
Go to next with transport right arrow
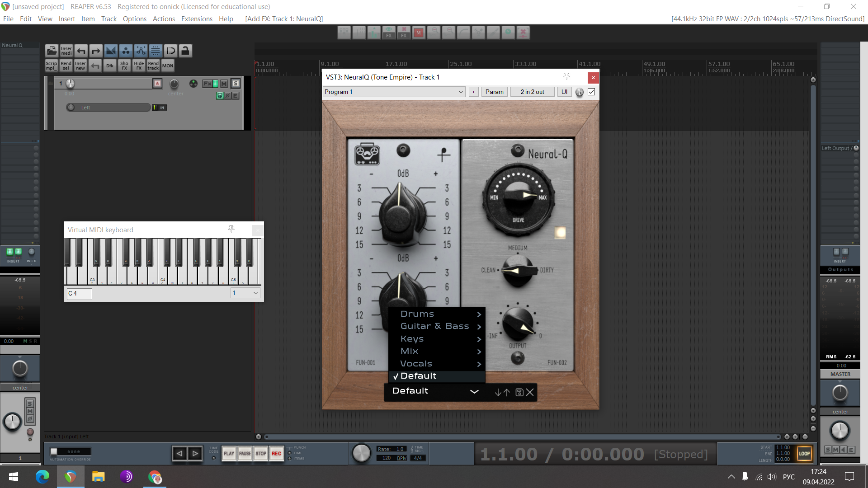[195, 453]
